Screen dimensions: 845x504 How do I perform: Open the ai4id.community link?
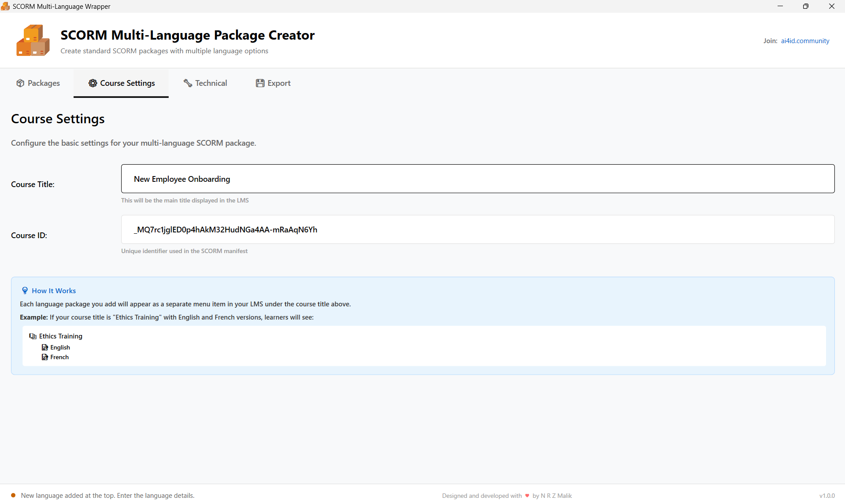(805, 41)
